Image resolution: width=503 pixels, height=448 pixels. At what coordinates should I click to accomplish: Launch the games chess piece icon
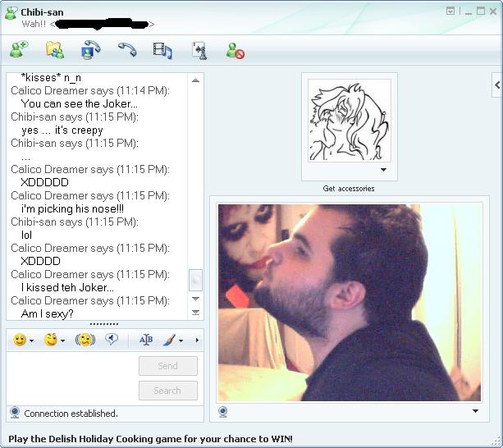199,51
